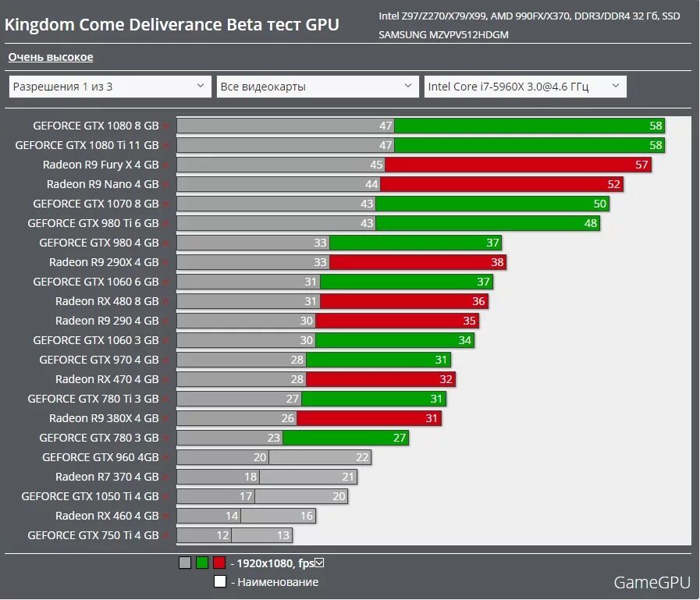Click the red X beside Radeon R9 290 4 GB
Image resolution: width=700 pixels, height=600 pixels.
[166, 321]
